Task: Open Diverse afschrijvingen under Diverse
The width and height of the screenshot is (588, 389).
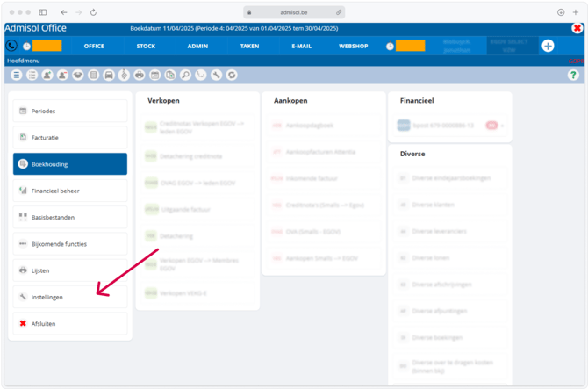Action: [450, 285]
